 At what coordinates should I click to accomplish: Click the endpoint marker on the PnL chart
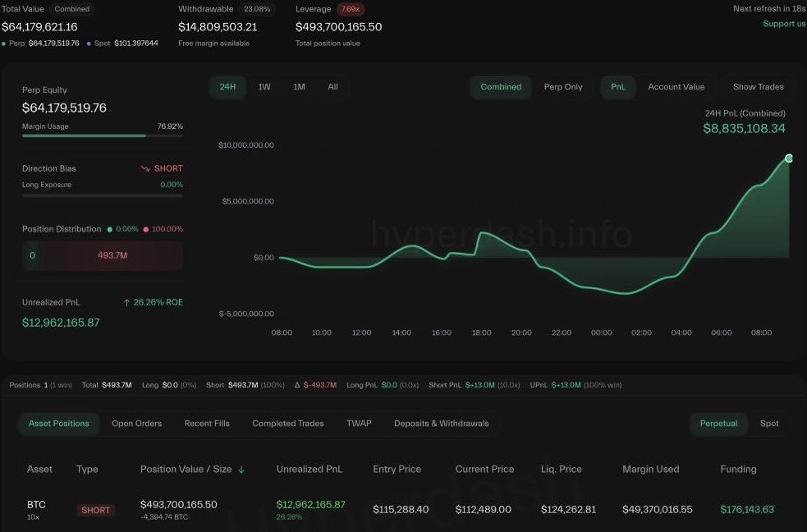(788, 158)
